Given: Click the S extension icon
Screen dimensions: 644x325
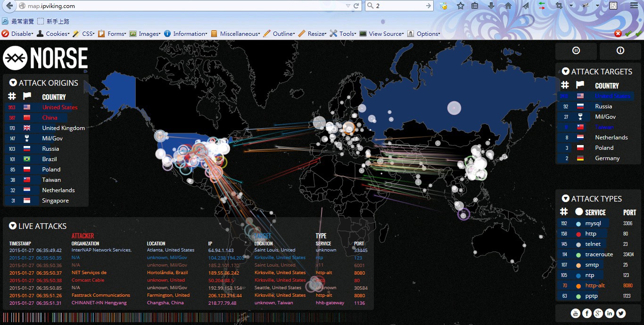Looking at the screenshot, I should click(x=613, y=6).
